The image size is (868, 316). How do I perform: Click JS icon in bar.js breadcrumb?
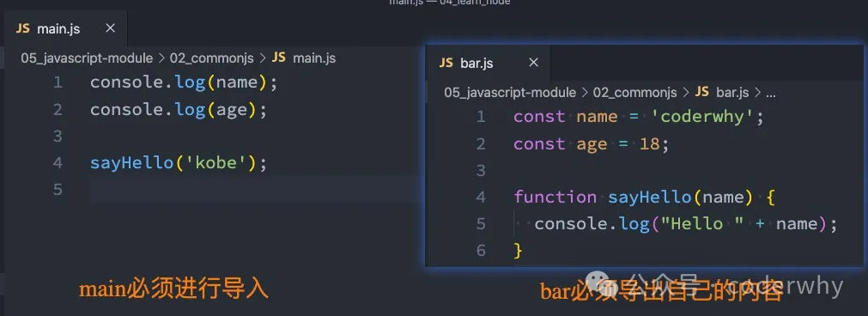[702, 92]
